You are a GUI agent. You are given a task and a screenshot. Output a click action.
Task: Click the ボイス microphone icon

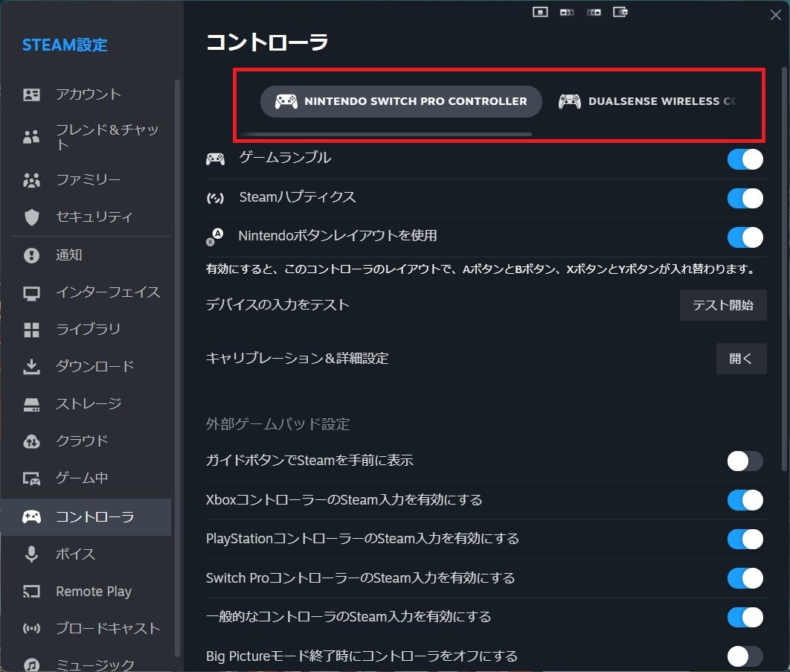pos(31,554)
